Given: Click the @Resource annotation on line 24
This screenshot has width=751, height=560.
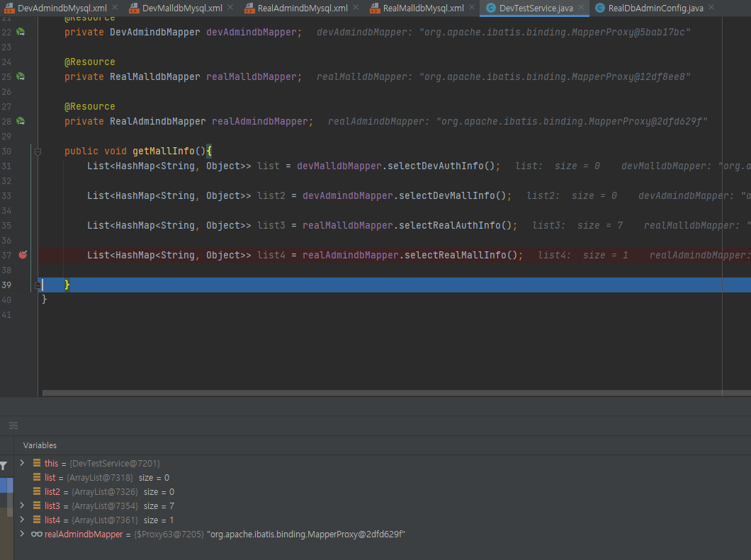Looking at the screenshot, I should 90,62.
